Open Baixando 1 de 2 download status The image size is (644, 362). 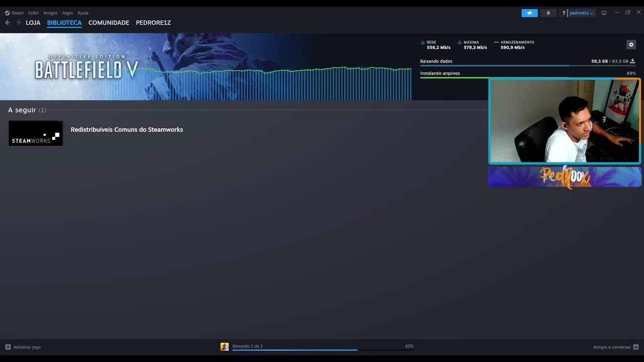(x=248, y=346)
